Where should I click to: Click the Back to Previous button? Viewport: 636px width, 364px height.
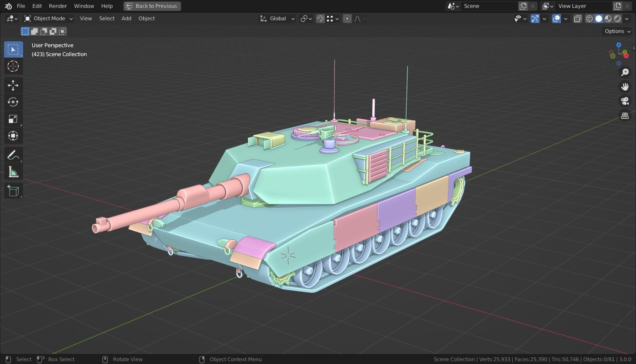click(152, 6)
